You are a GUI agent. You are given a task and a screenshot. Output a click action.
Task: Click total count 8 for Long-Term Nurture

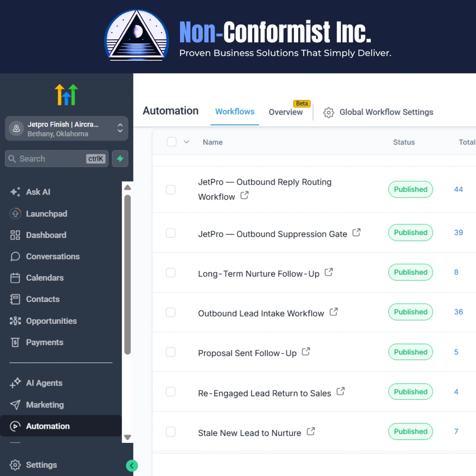(x=456, y=272)
